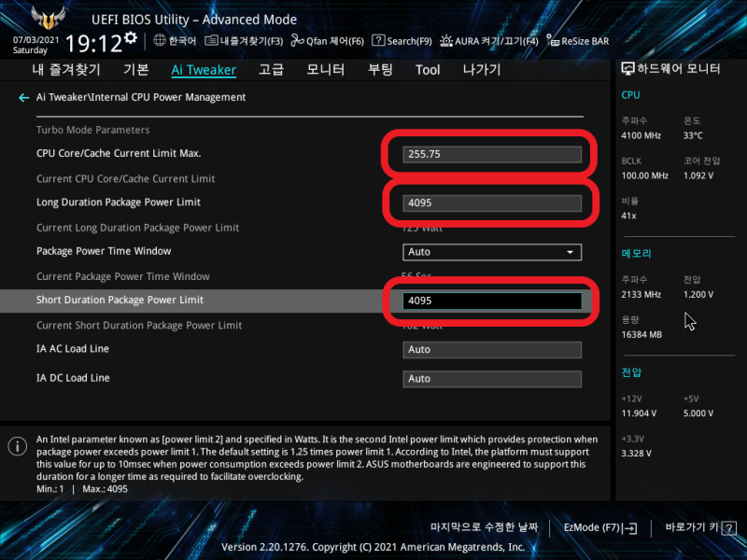747x560 pixels.
Task: Click back arrow to leave CPU Power Management
Action: [x=22, y=97]
